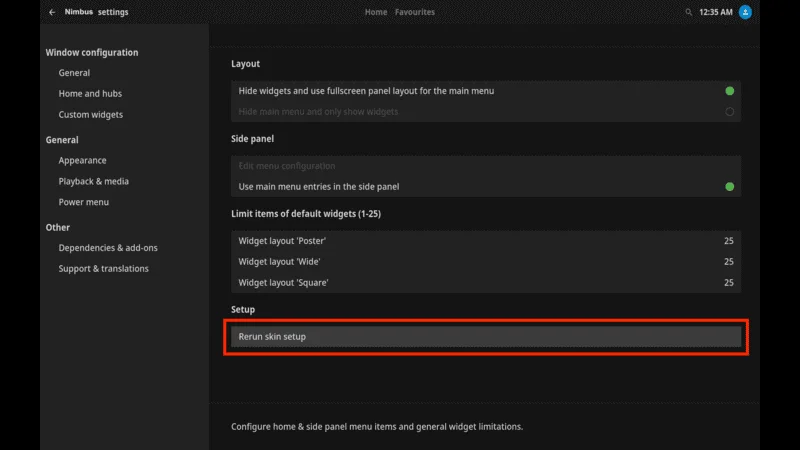Viewport: 800px width, 450px height.
Task: Click the Window configuration heading
Action: point(92,53)
